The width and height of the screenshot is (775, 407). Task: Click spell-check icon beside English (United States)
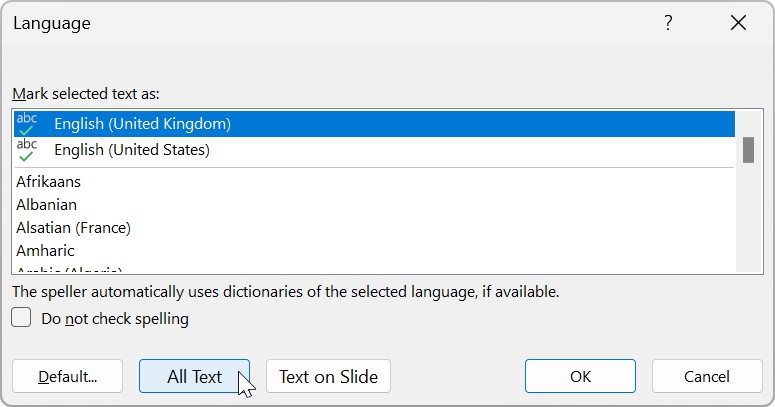(x=27, y=150)
